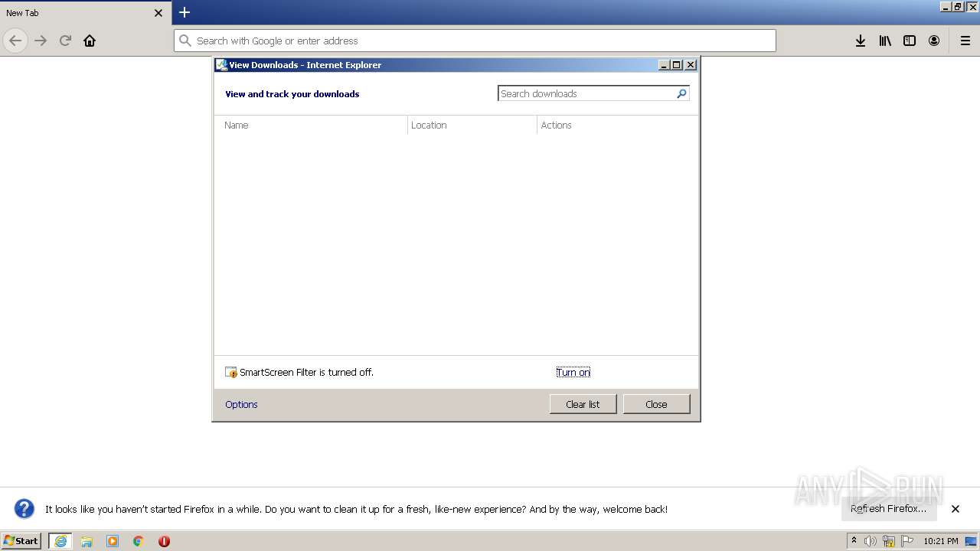
Task: Focus the Firefox address bar
Action: [x=475, y=41]
